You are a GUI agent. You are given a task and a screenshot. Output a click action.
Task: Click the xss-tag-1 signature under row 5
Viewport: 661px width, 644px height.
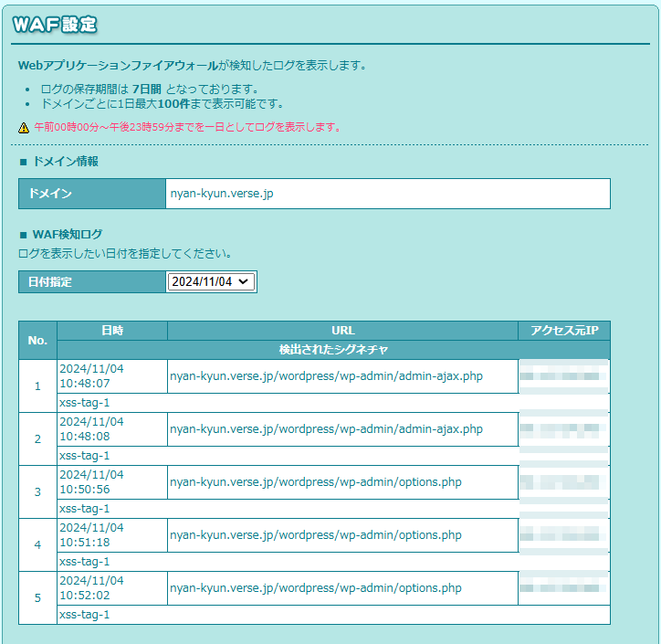pos(84,615)
